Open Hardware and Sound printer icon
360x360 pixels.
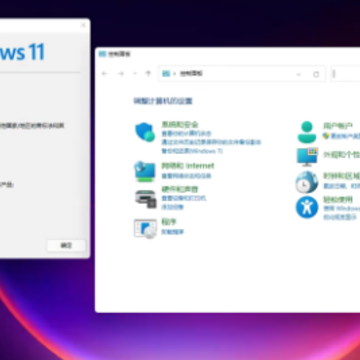(146, 199)
